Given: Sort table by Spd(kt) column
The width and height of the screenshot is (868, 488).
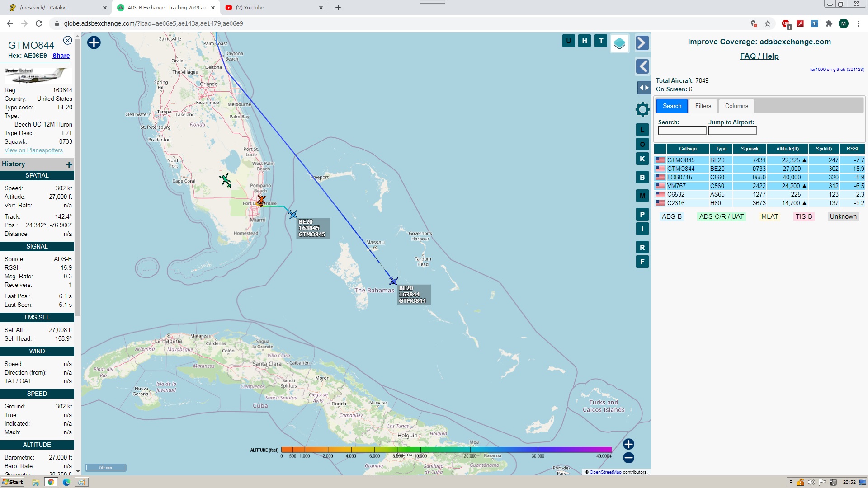Looking at the screenshot, I should (824, 149).
